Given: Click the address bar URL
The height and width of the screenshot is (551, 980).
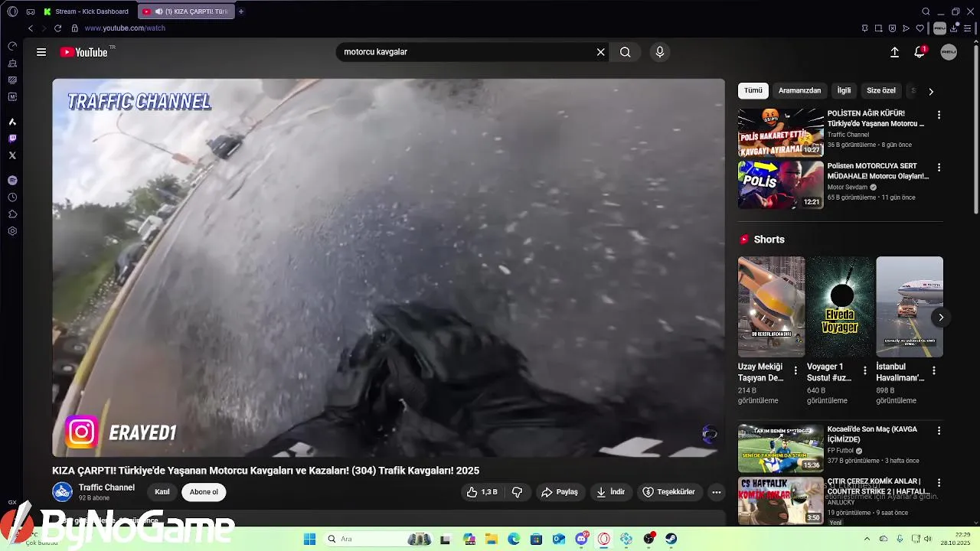Looking at the screenshot, I should tap(125, 28).
